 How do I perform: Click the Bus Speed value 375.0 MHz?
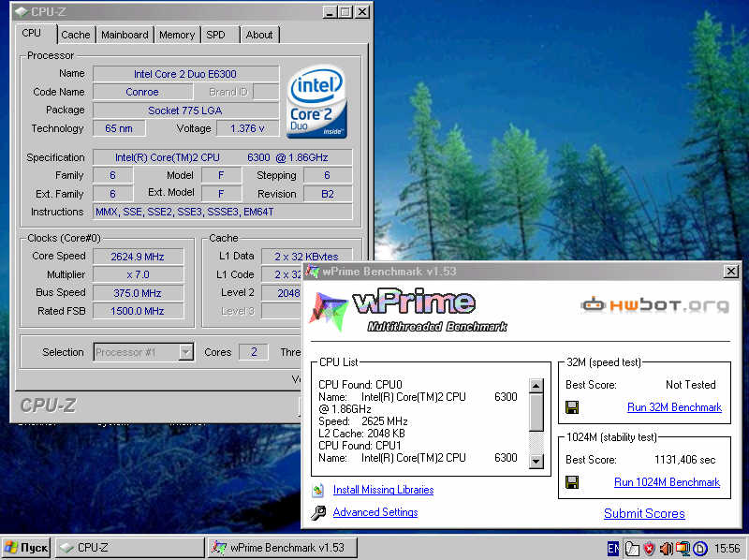[x=138, y=293]
